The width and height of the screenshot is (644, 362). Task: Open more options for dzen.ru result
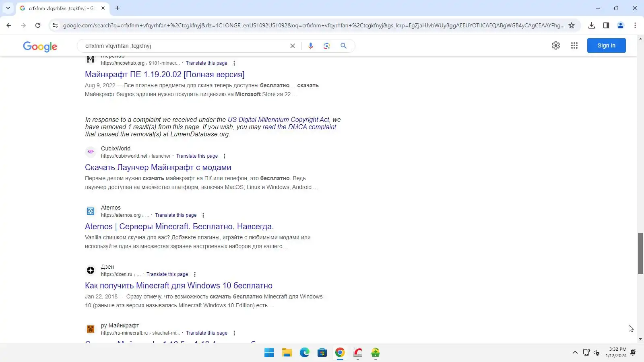click(x=195, y=274)
